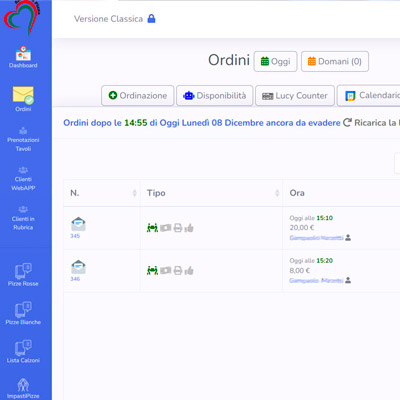Screen dimensions: 400x400
Task: Click the customer name link in order 345
Action: pyautogui.click(x=316, y=238)
